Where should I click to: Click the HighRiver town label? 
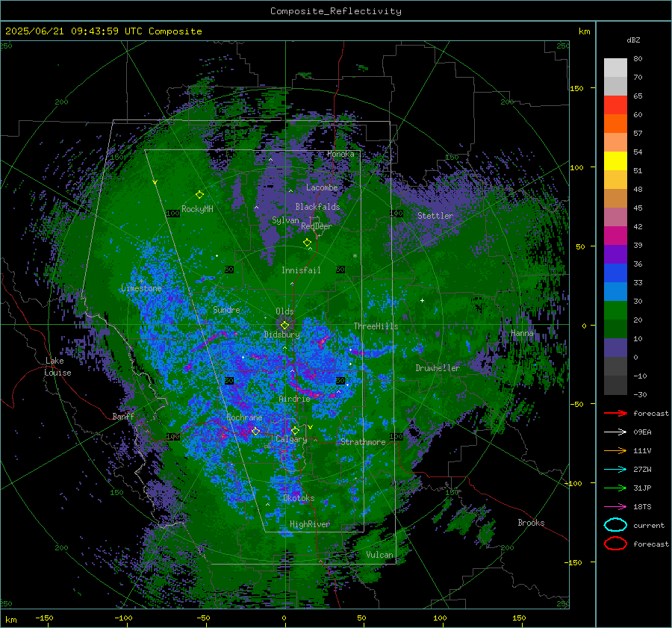tap(310, 524)
